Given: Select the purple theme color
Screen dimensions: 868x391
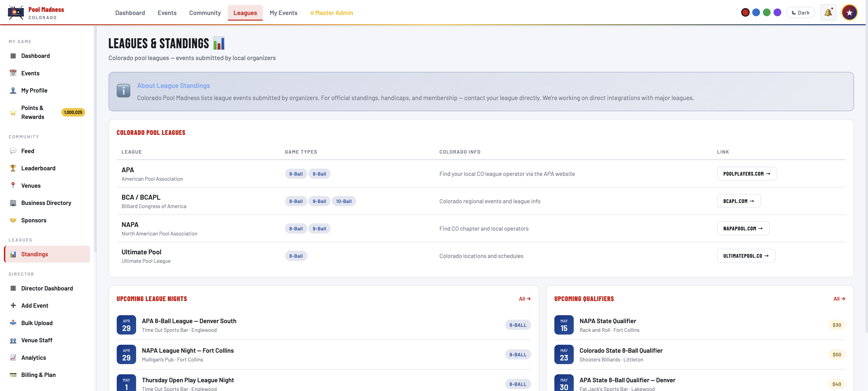Looking at the screenshot, I should pos(777,12).
